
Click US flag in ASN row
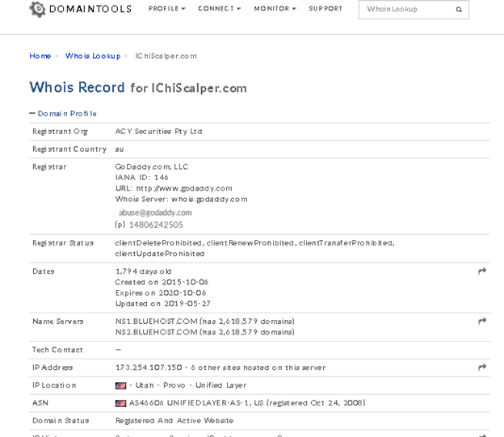pyautogui.click(x=120, y=403)
